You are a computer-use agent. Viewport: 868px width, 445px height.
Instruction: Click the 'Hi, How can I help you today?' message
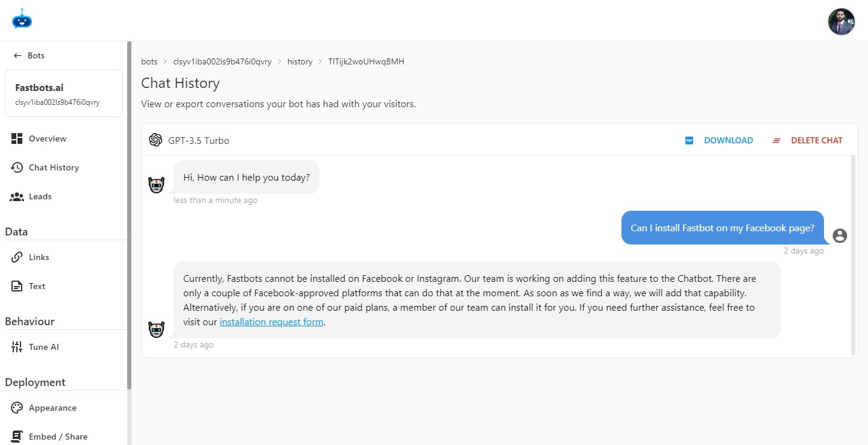point(247,177)
